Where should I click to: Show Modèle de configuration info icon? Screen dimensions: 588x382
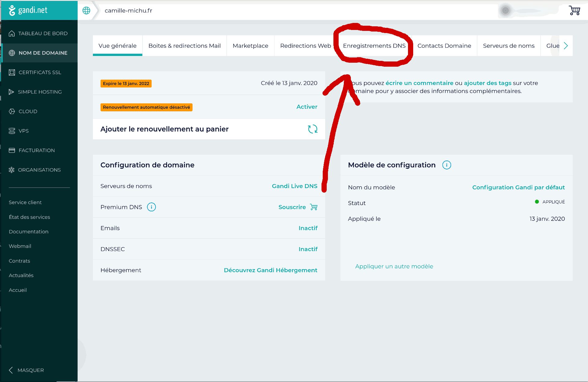click(x=447, y=165)
